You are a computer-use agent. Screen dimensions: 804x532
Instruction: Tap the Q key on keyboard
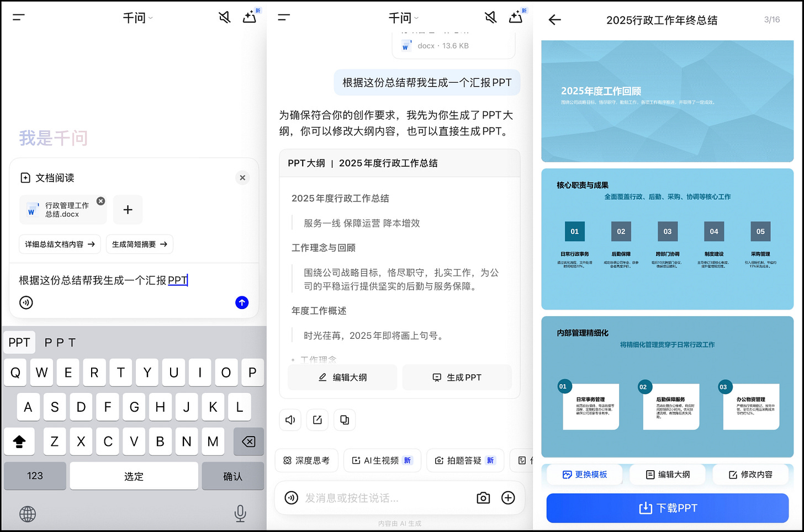(x=15, y=373)
